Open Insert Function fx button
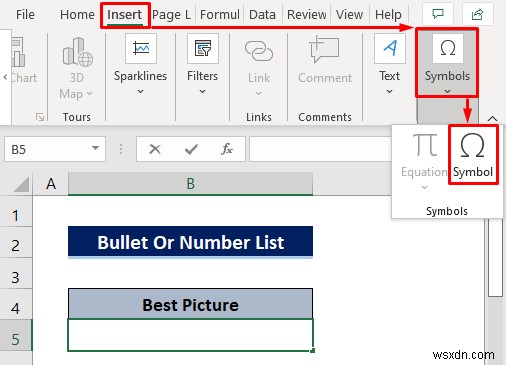Image resolution: width=506 pixels, height=365 pixels. 227,149
